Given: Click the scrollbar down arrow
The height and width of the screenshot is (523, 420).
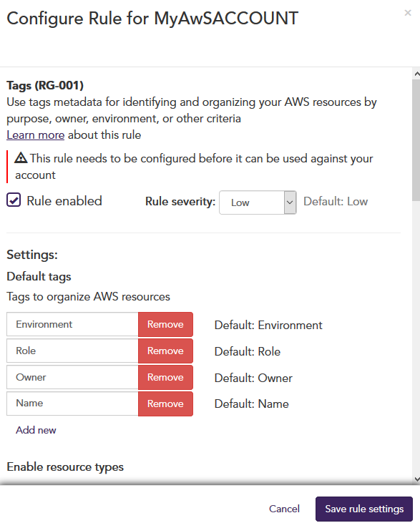Looking at the screenshot, I should pos(416,479).
